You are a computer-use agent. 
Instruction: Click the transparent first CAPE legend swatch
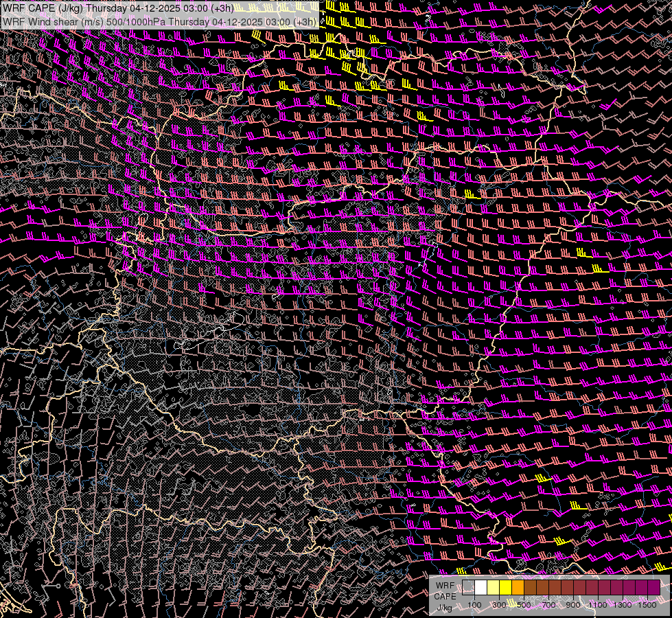tap(468, 587)
